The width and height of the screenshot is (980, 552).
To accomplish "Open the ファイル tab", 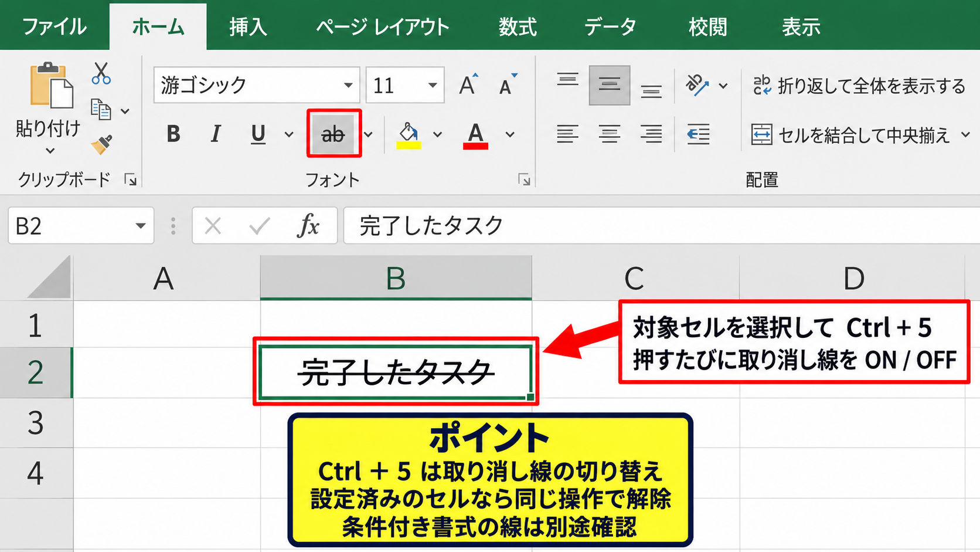I will click(55, 27).
